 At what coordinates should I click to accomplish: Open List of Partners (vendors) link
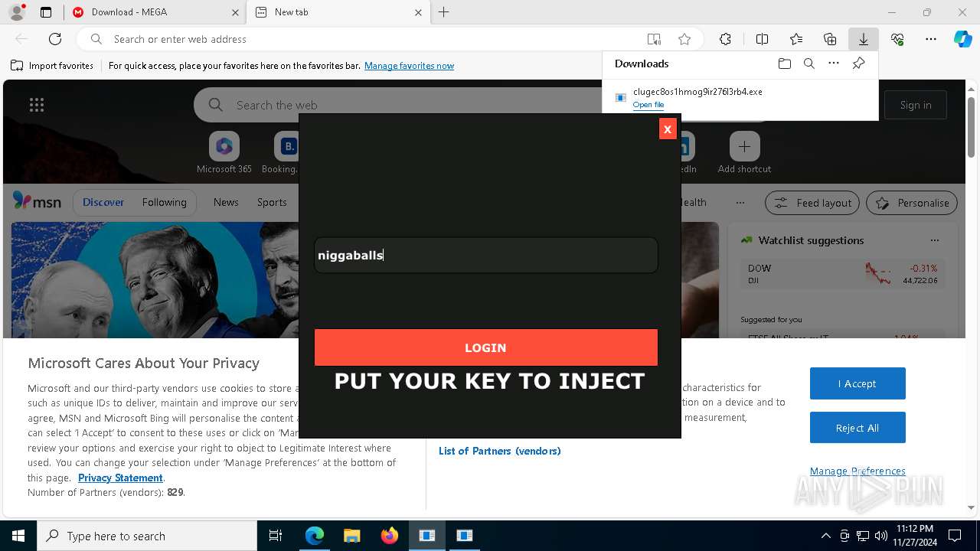tap(500, 451)
